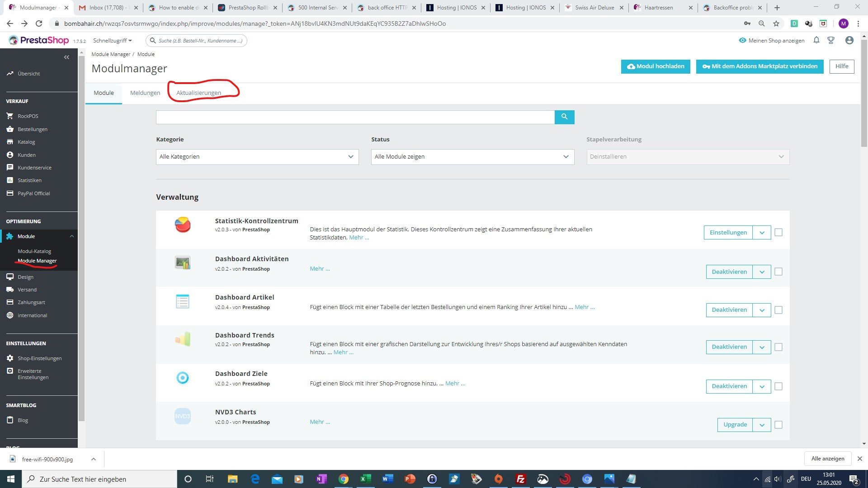868x488 pixels.
Task: Collapse the sidebar with double-chevron icon
Action: point(66,57)
